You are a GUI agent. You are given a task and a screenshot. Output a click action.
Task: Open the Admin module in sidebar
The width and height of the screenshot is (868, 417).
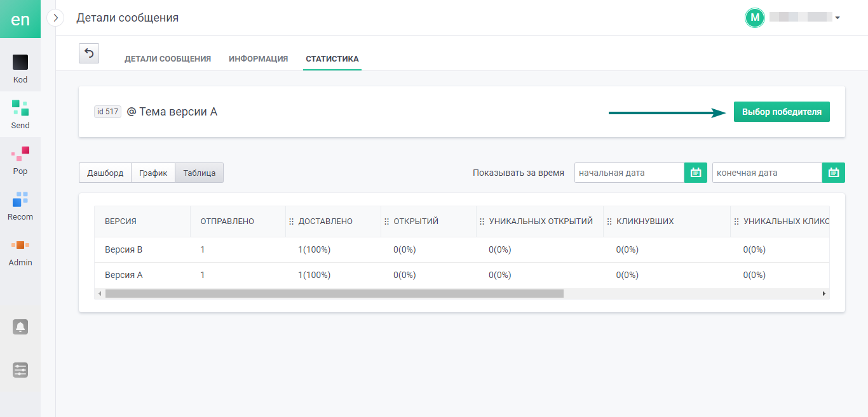(20, 251)
